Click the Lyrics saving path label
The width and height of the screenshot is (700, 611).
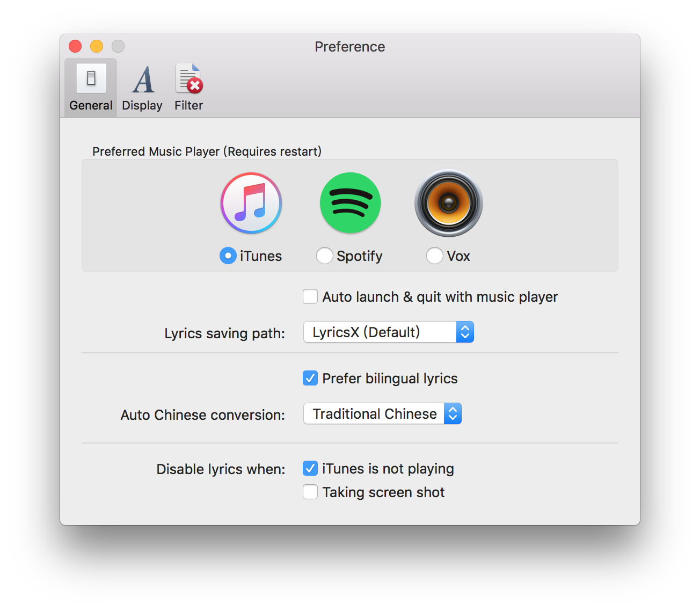pyautogui.click(x=224, y=333)
